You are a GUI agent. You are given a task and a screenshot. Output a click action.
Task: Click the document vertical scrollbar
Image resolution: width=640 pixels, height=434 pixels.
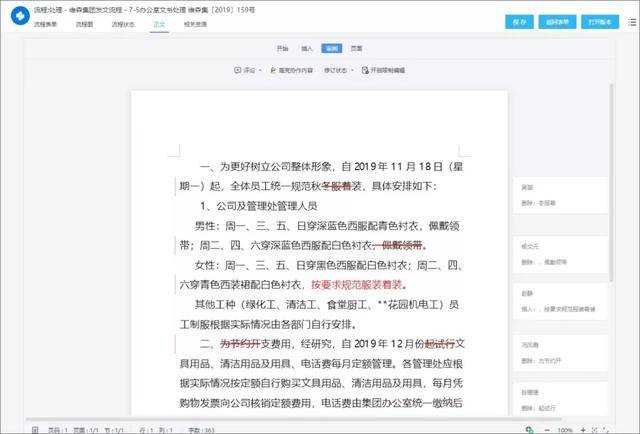(611, 183)
